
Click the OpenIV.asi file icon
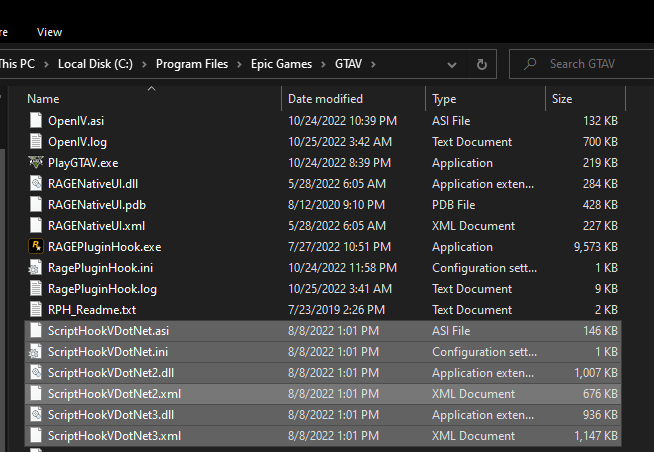click(37, 121)
